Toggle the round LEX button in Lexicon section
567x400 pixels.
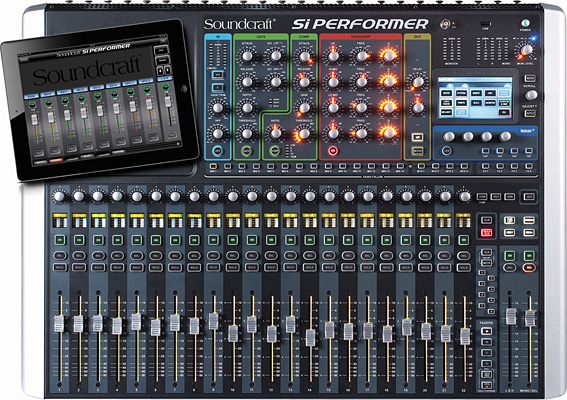point(447,150)
